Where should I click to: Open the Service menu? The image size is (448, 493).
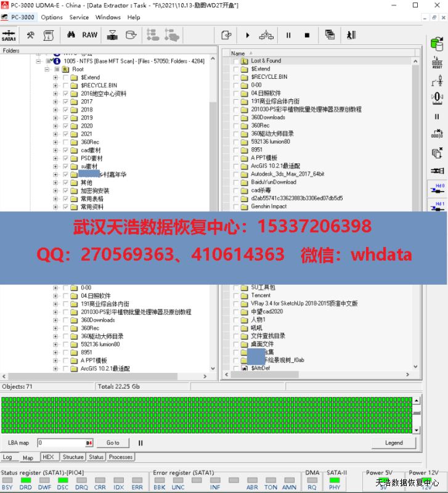[x=79, y=17]
